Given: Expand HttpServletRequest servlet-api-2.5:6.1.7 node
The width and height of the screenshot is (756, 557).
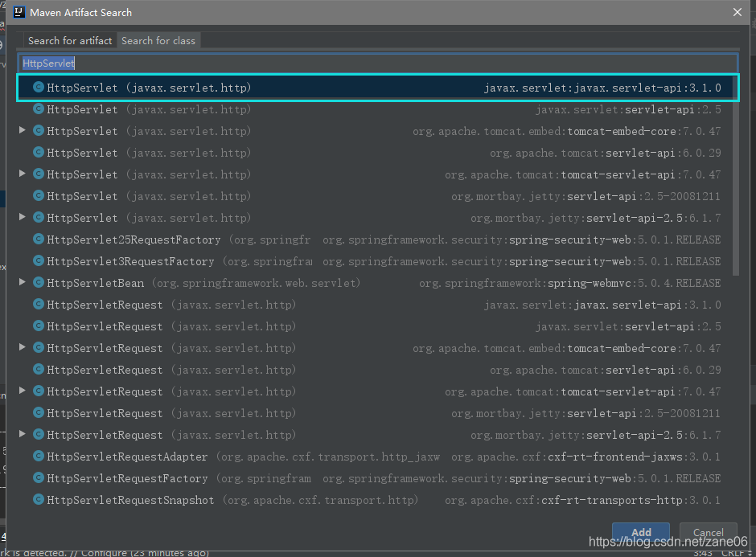Looking at the screenshot, I should click(22, 434).
